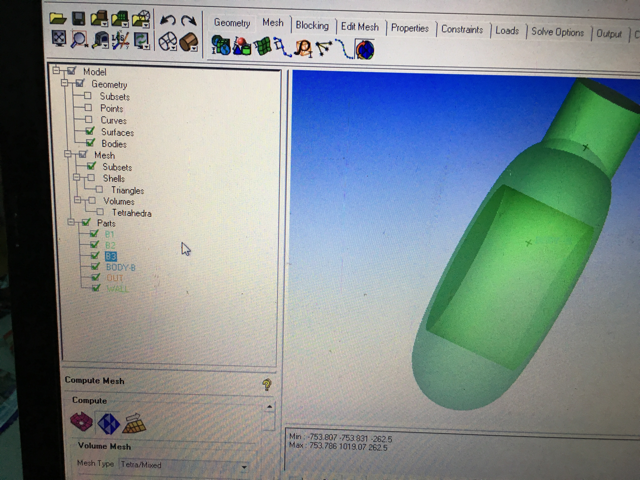Select part B3 in the tree
This screenshot has height=481, width=640.
[x=111, y=256]
